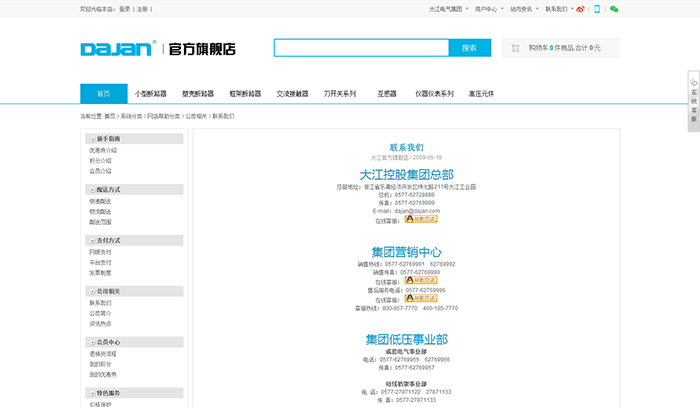Click the Weibo icon in the top bar

[x=580, y=9]
